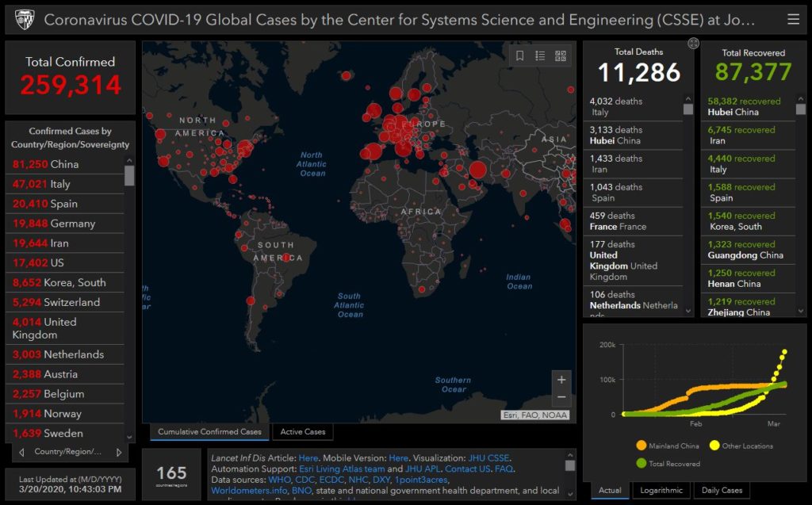This screenshot has height=505, width=812.
Task: Open the map bookmarks icon
Action: pos(519,55)
